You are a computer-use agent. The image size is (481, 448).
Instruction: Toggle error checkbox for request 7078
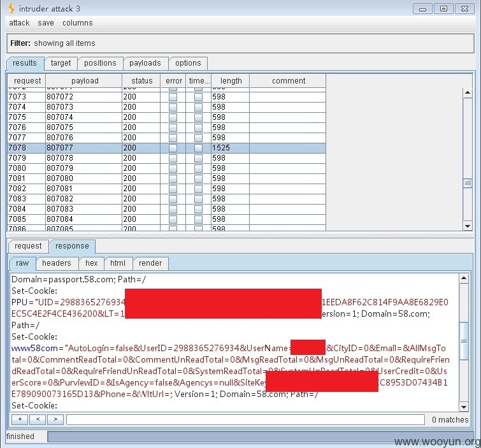(x=173, y=148)
